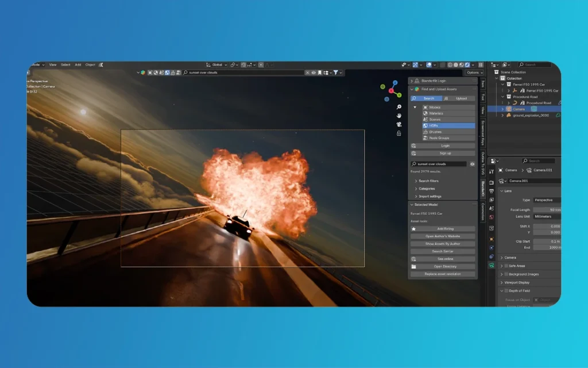Open the Add menu in viewport header

[x=78, y=64]
